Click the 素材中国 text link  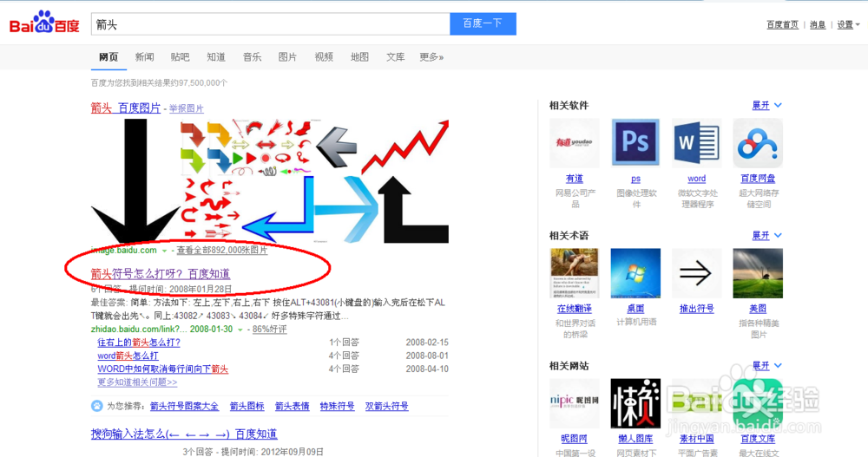point(696,439)
